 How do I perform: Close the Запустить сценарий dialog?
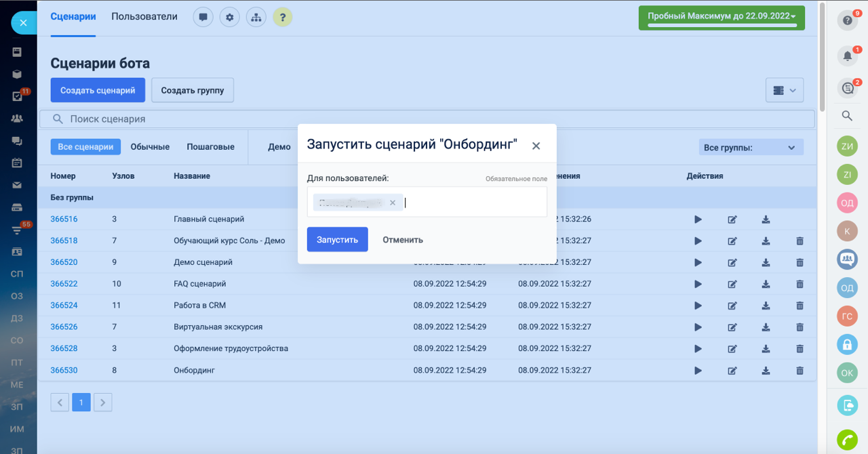pyautogui.click(x=536, y=146)
